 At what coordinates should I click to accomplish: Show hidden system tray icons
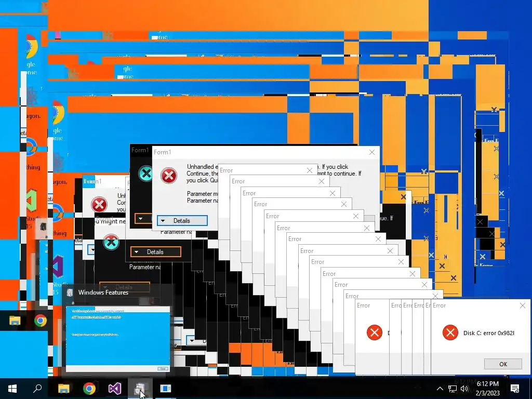440,389
